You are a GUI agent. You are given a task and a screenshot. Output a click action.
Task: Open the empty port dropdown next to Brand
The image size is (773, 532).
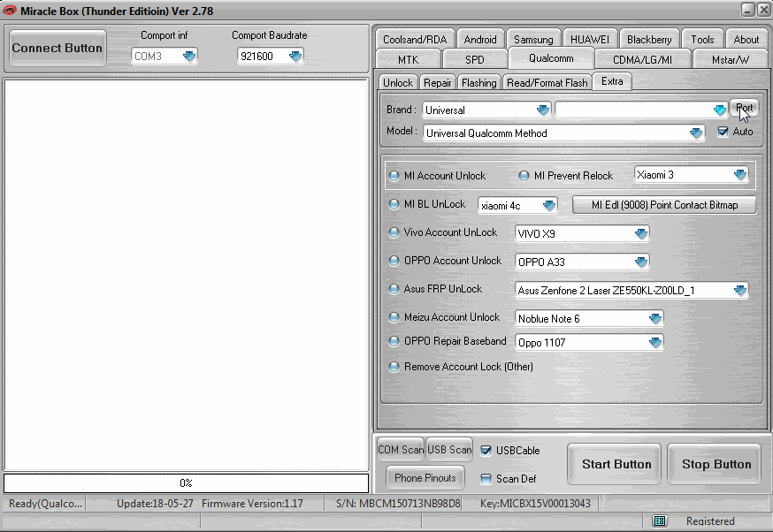720,110
